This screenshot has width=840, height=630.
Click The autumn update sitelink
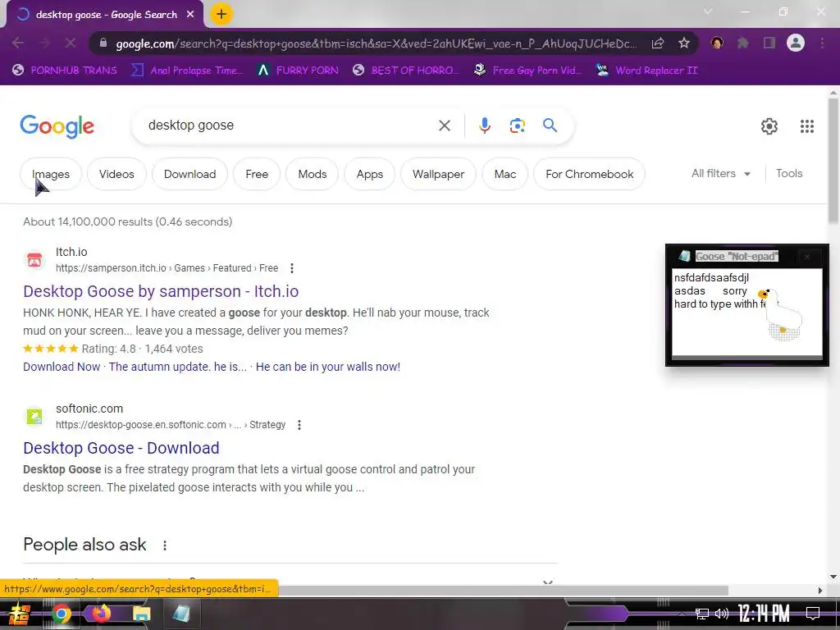(x=178, y=367)
